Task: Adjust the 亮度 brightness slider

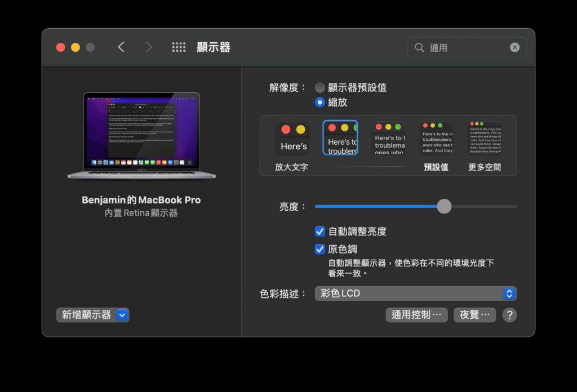Action: (x=444, y=207)
